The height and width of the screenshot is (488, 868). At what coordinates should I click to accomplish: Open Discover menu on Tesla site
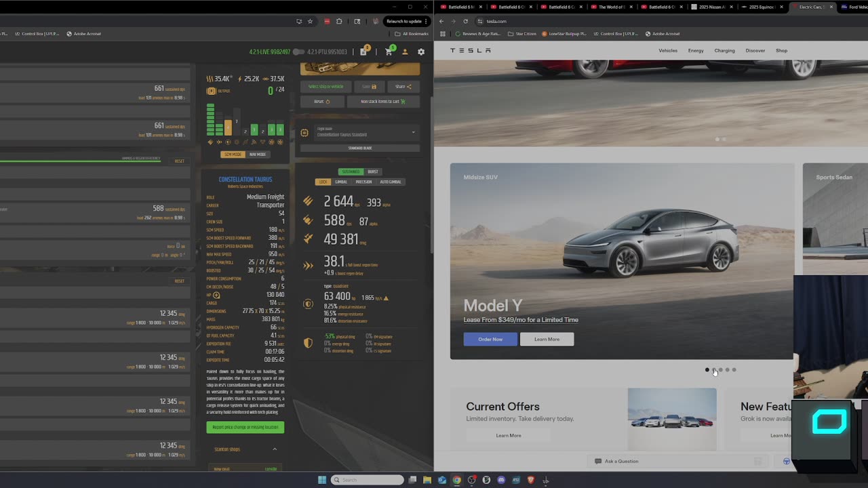pyautogui.click(x=755, y=51)
